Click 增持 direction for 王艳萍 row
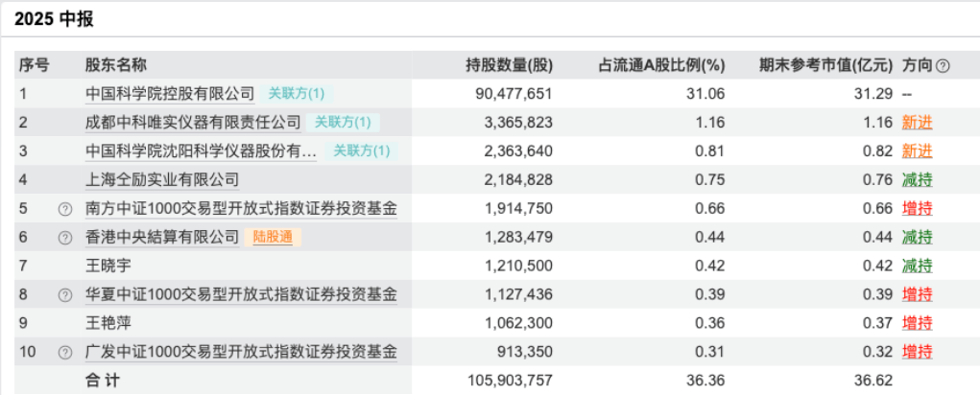The width and height of the screenshot is (980, 395). (x=917, y=324)
